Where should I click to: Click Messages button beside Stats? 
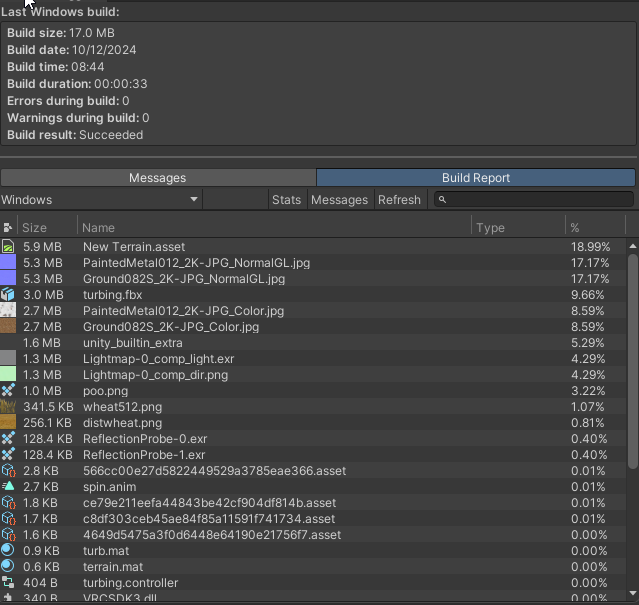click(x=339, y=200)
